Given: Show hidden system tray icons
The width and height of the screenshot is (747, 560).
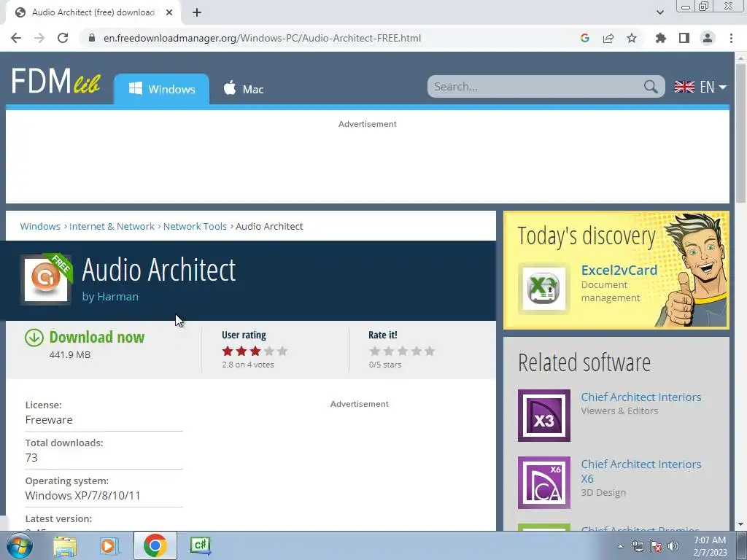Looking at the screenshot, I should coord(620,546).
